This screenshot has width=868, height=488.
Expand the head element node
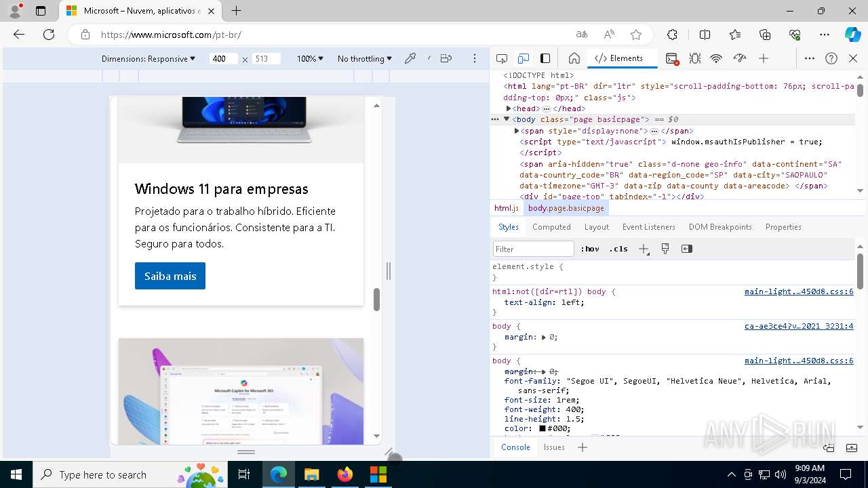point(509,108)
